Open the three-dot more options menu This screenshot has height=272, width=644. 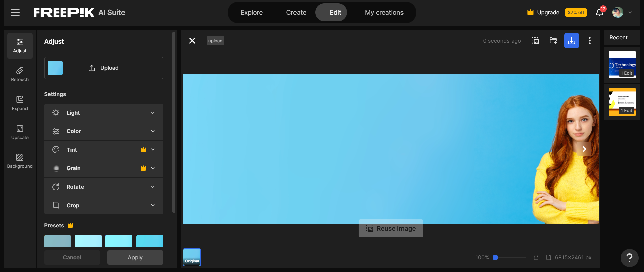pyautogui.click(x=590, y=41)
